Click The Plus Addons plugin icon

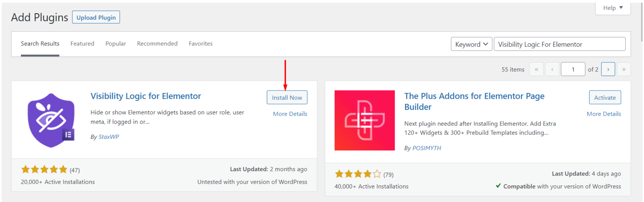click(364, 120)
